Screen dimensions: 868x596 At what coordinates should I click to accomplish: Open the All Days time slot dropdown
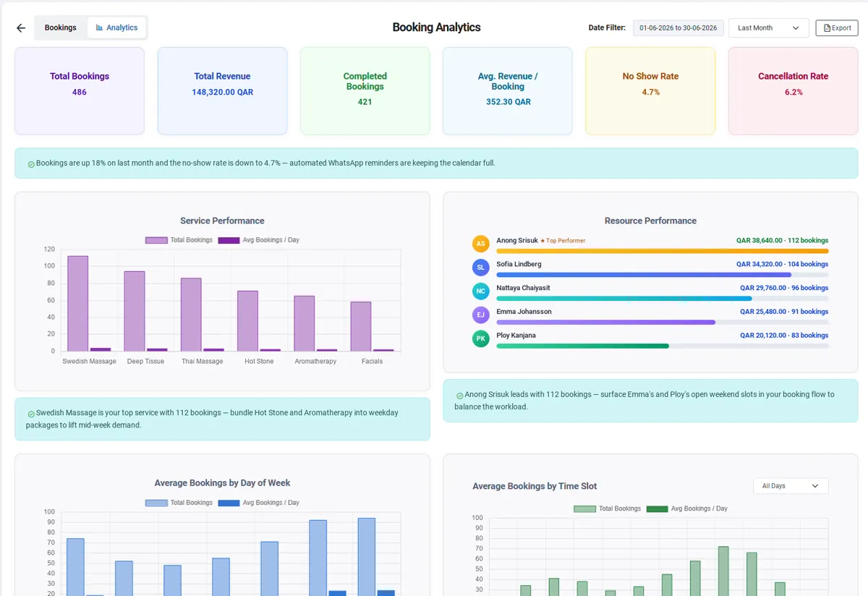click(x=791, y=486)
